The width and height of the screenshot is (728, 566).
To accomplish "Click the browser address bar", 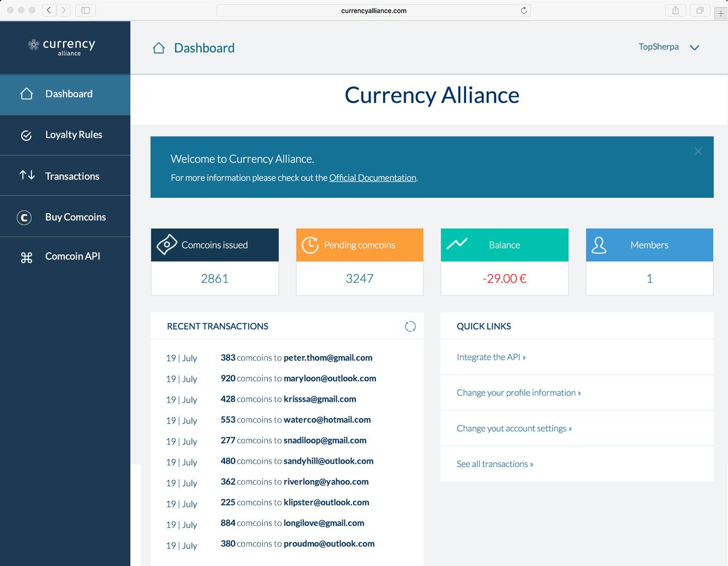I will (373, 10).
